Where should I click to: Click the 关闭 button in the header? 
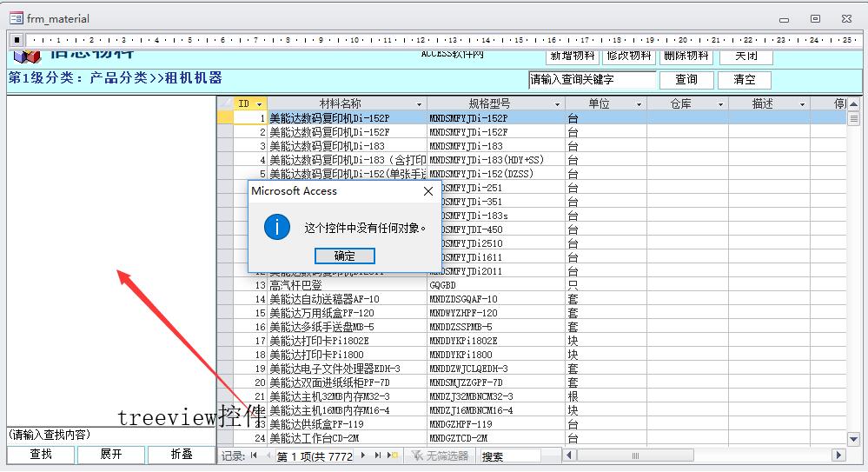click(746, 56)
